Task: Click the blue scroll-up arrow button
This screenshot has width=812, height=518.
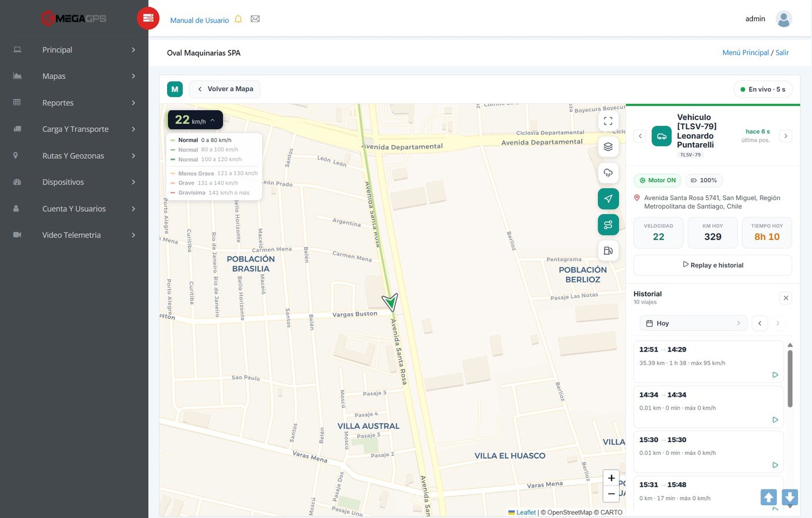Action: click(768, 497)
